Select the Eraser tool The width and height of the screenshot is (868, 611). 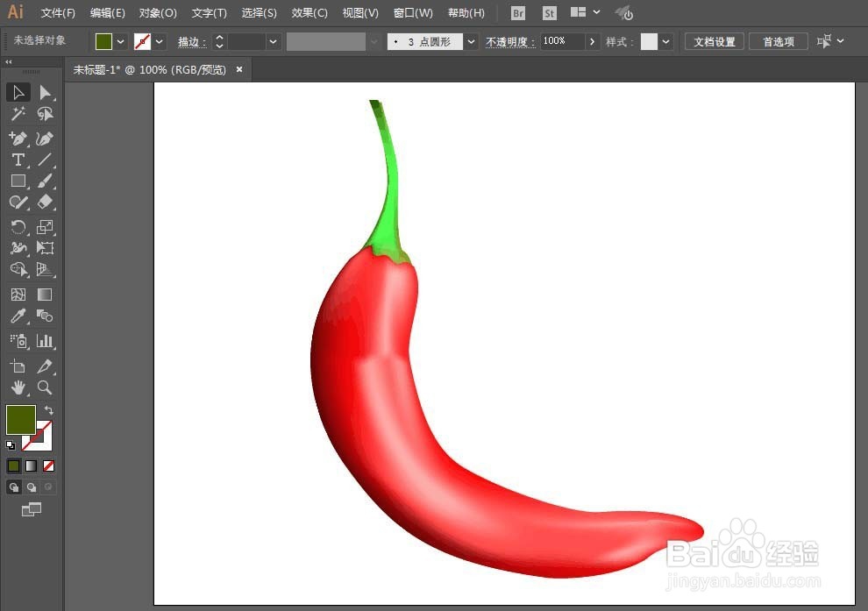coord(45,202)
